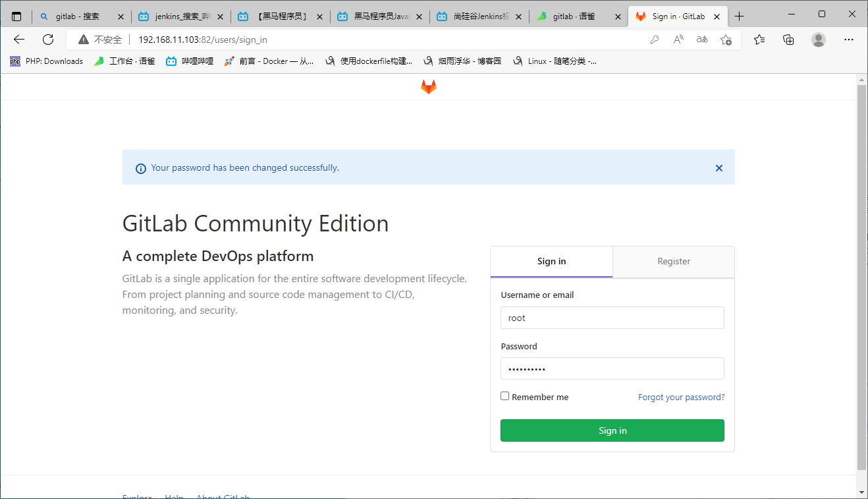Open 'PHP: Downloads' bookmark
This screenshot has height=499, width=868.
(x=46, y=61)
